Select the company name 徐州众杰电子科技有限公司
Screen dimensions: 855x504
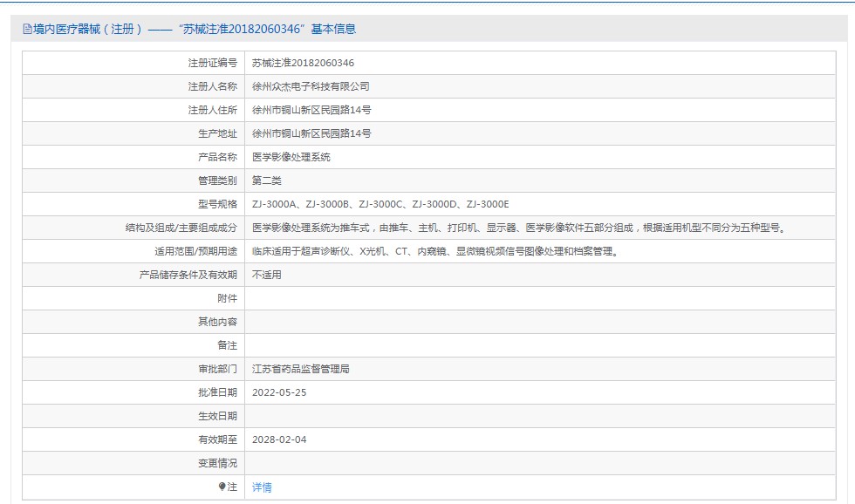311,86
